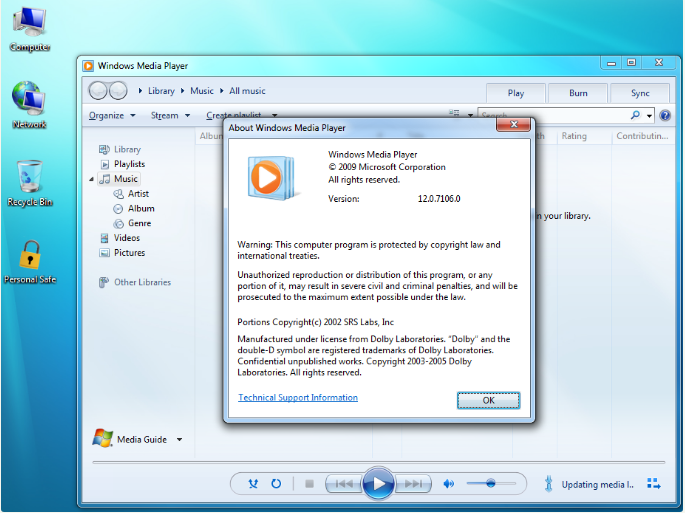Image resolution: width=685 pixels, height=513 pixels.
Task: Expand the Stream dropdown menu
Action: coord(169,116)
